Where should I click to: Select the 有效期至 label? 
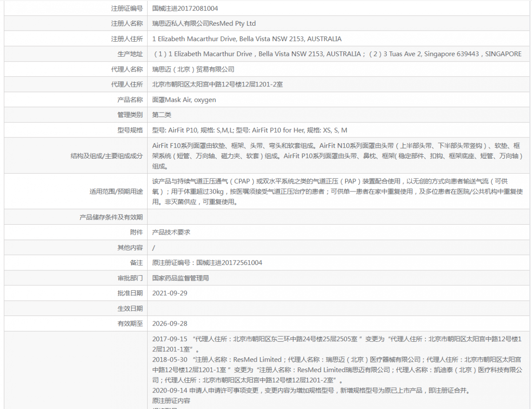130,323
